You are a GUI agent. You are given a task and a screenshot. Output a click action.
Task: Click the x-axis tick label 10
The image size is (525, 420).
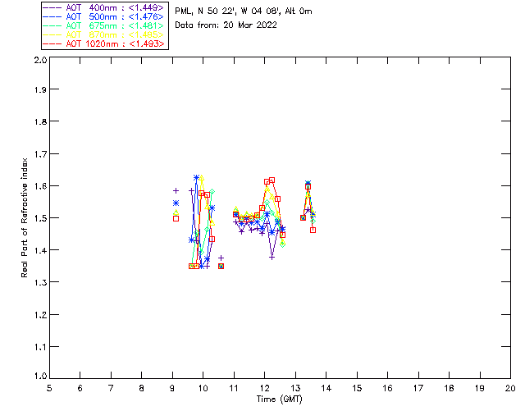203,388
